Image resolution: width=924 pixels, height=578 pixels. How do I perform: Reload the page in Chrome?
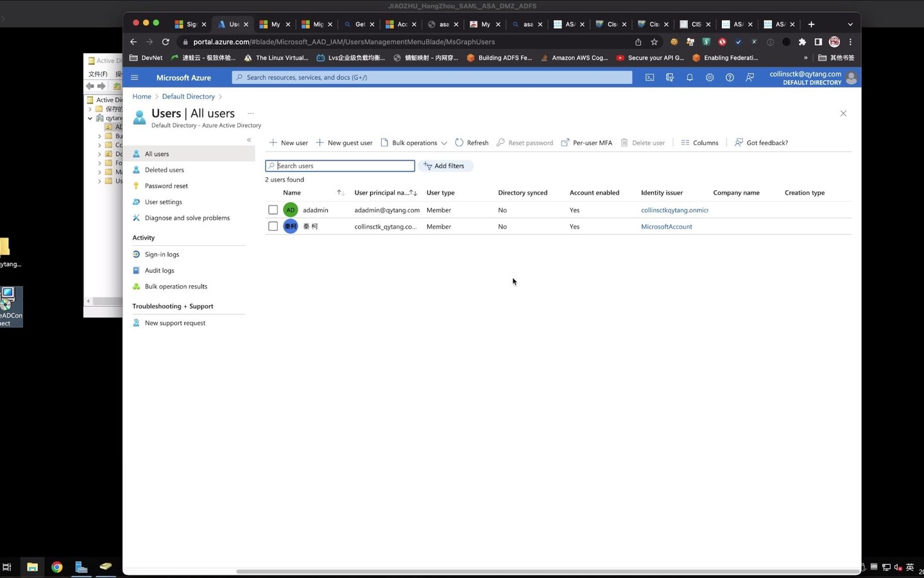point(166,42)
